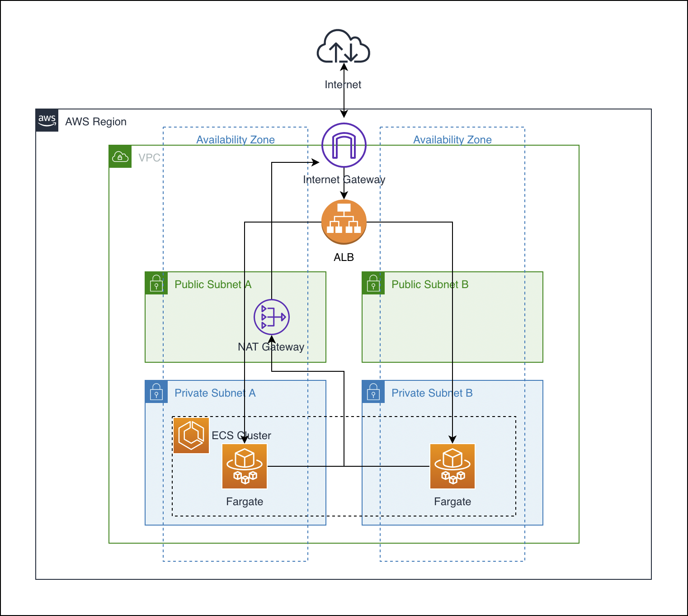Click the Internet cloud icon
Screen dimensions: 688x616
[x=344, y=46]
